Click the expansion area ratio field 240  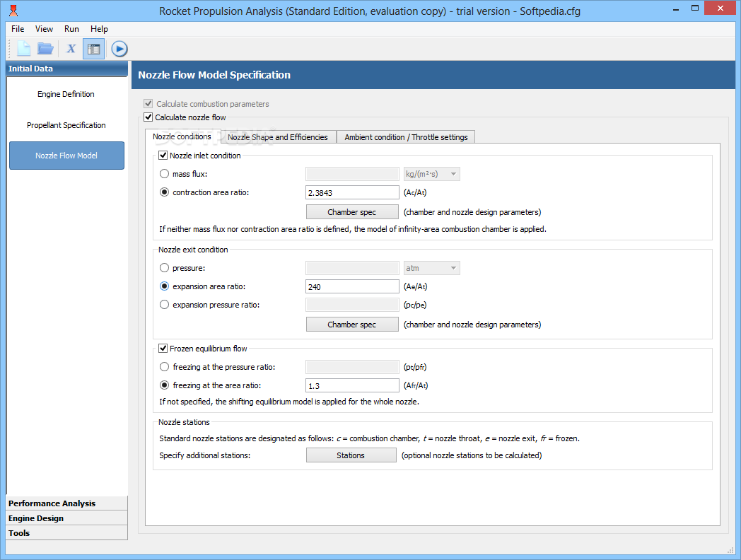352,286
